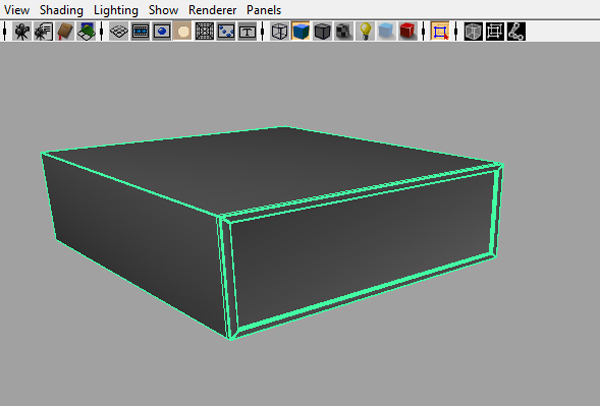
Task: Select Smooth Shade All blue cube icon
Action: point(301,31)
